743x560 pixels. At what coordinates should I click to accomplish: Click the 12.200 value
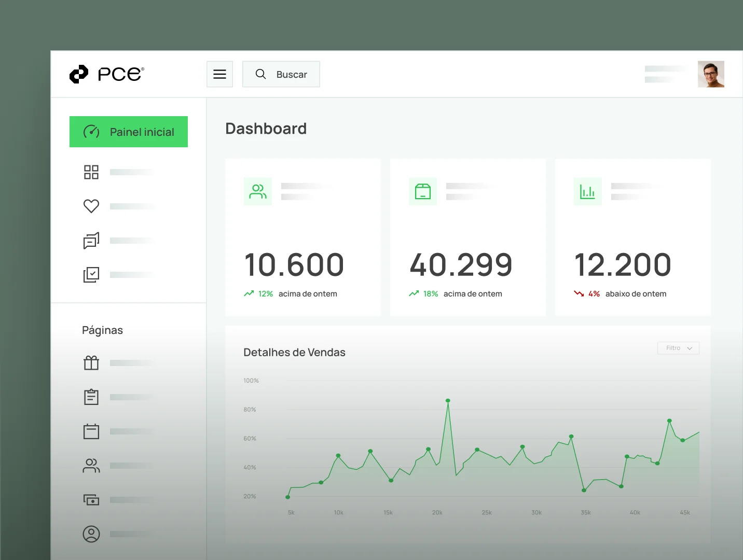[623, 264]
